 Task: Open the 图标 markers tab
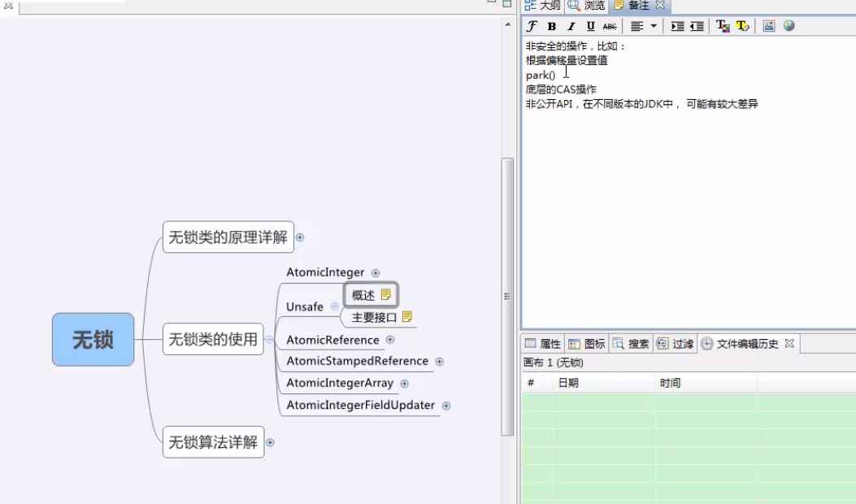[587, 344]
